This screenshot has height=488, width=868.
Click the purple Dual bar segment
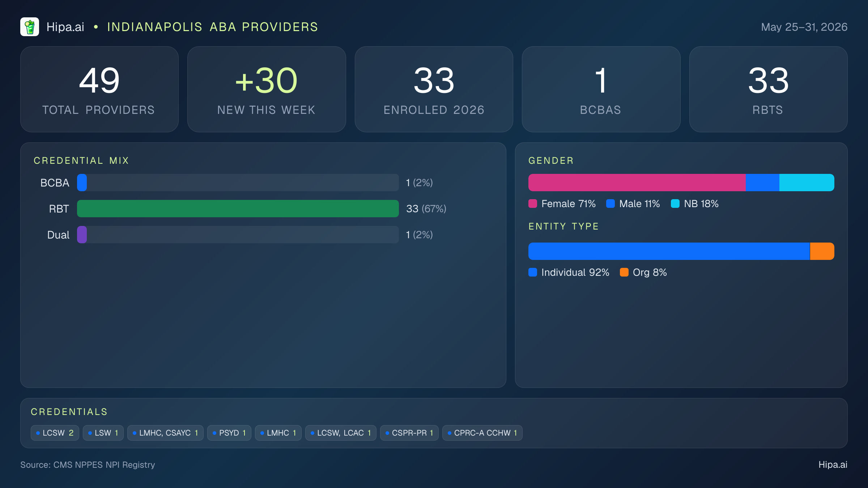82,235
